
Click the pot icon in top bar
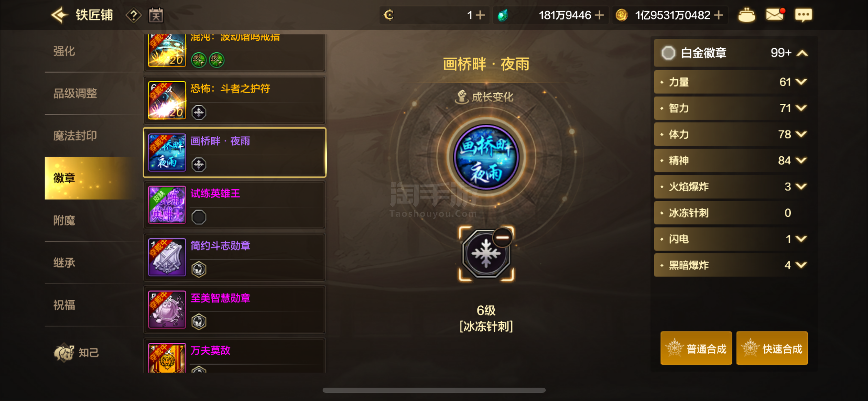tap(746, 15)
